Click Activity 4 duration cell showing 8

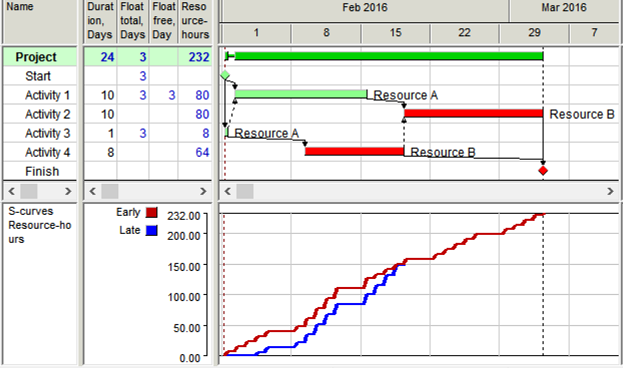click(x=100, y=152)
